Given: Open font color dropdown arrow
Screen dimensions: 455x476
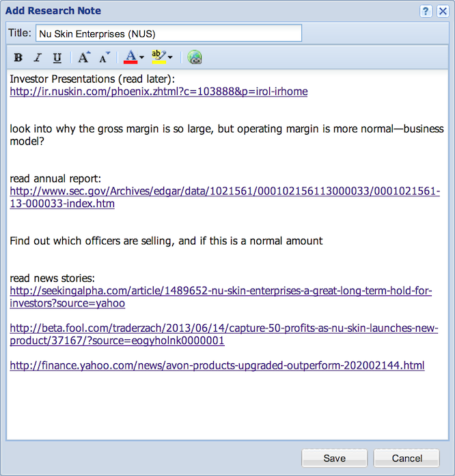Looking at the screenshot, I should [141, 57].
